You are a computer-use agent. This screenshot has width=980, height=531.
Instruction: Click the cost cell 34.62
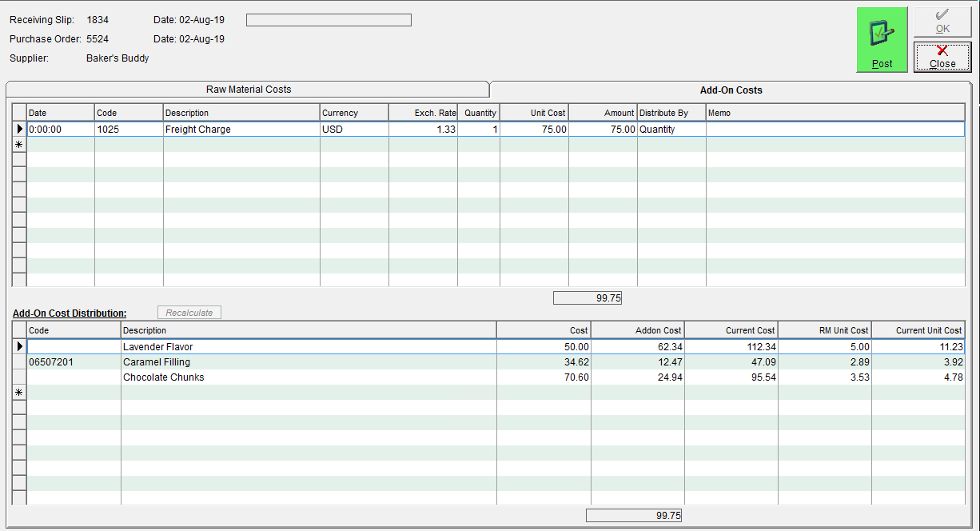[544, 362]
